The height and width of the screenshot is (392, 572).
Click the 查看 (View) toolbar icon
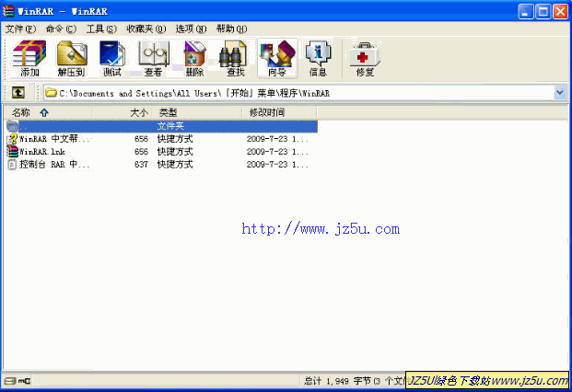[x=153, y=58]
